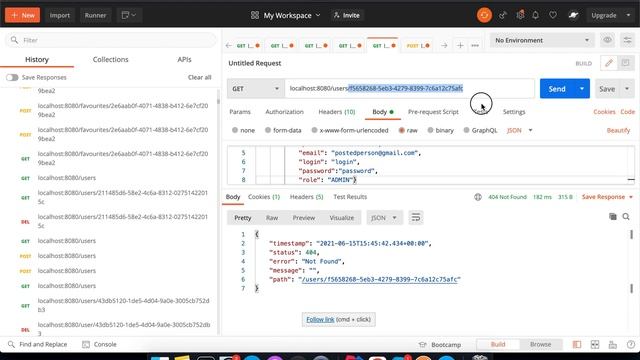Click the New button
640x360 pixels.
[x=22, y=16]
